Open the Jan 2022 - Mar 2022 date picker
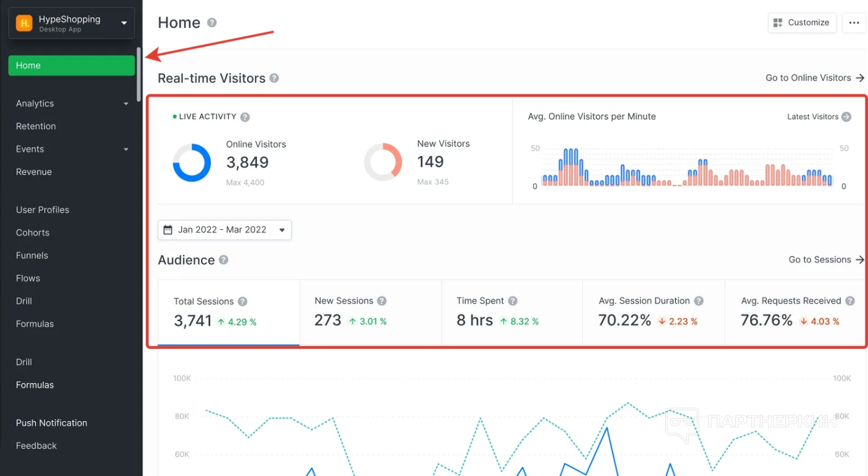 [x=225, y=230]
